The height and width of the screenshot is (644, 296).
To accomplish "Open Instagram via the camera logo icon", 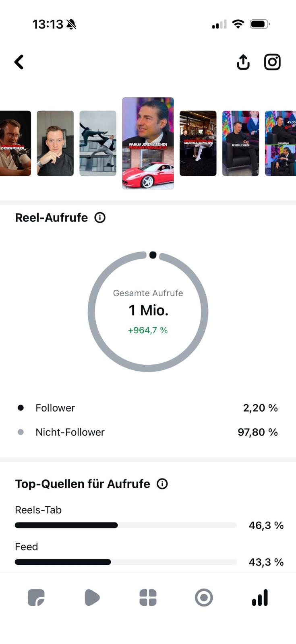I will click(x=272, y=62).
